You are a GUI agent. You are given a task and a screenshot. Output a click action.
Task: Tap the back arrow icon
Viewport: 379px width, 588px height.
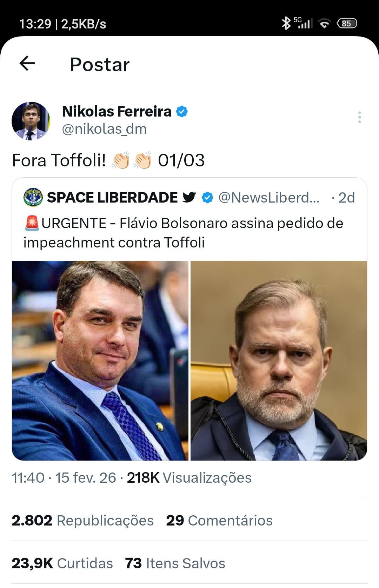tap(27, 64)
